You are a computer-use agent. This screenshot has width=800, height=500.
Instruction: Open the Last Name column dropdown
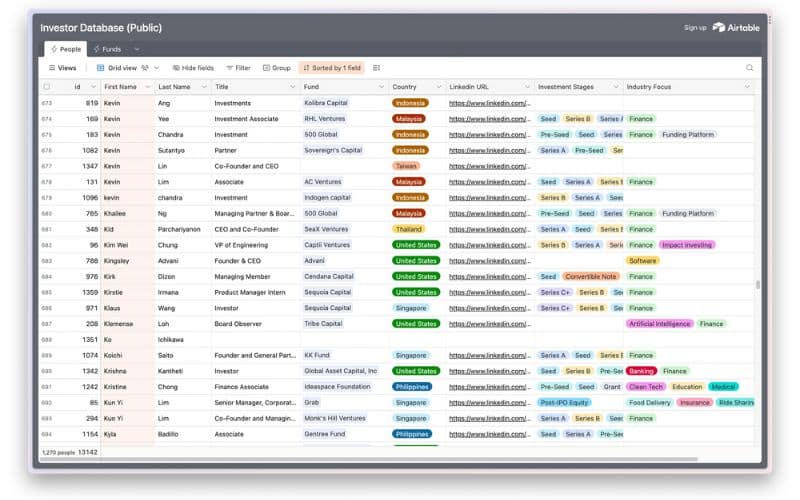[204, 87]
